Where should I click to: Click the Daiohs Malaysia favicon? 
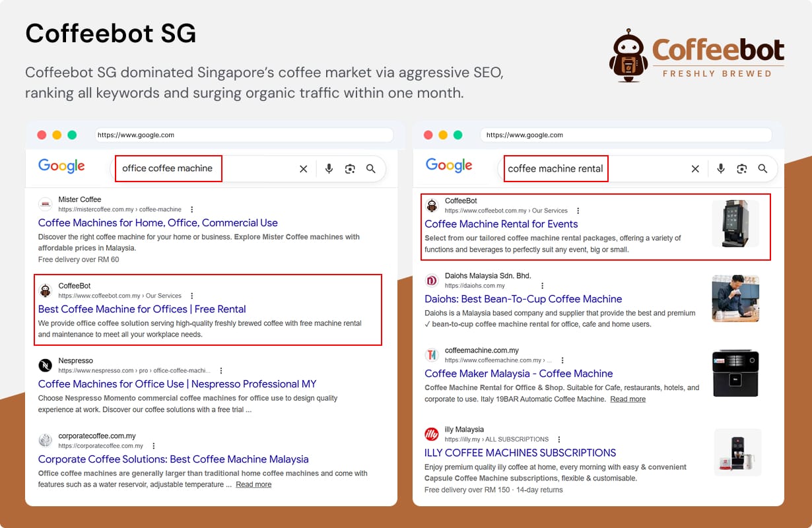pos(432,280)
